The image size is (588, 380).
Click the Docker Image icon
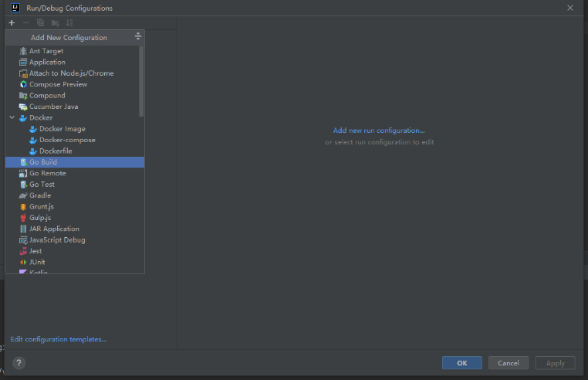33,129
